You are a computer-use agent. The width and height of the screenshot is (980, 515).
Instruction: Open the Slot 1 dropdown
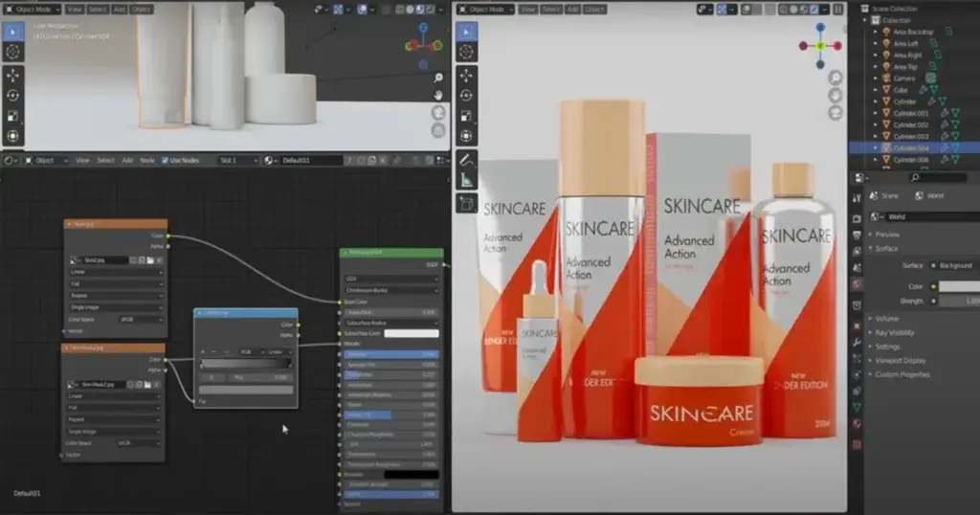238,161
